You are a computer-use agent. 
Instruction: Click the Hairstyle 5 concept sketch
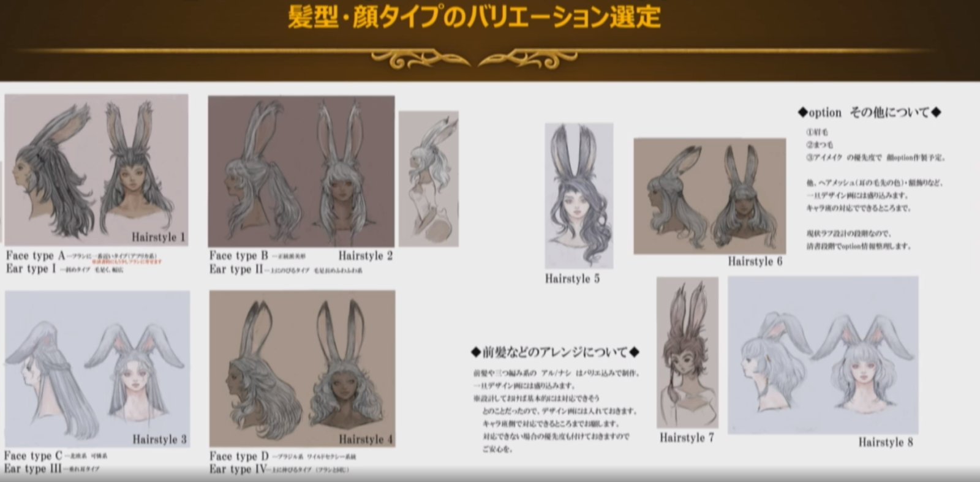pyautogui.click(x=579, y=196)
